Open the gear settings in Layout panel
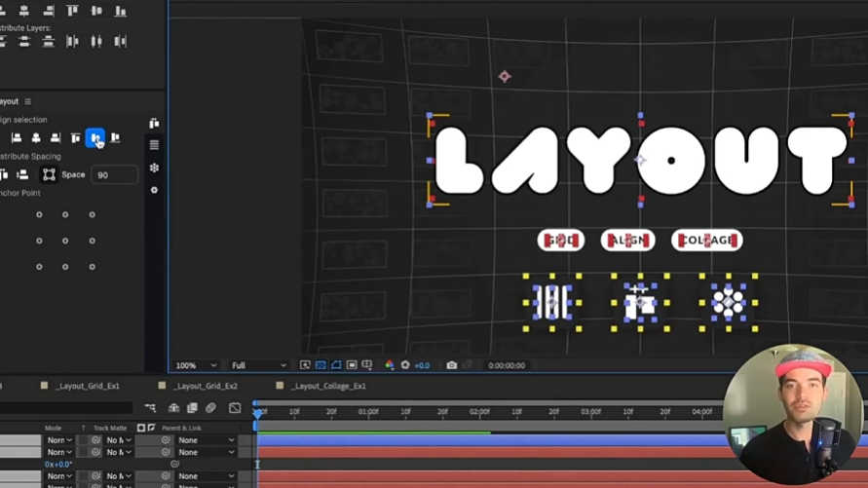868x488 pixels. pyautogui.click(x=154, y=190)
